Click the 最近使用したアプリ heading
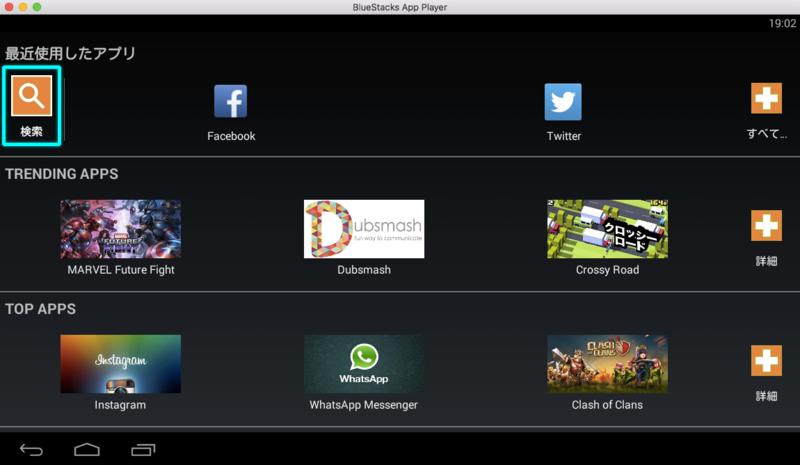This screenshot has height=465, width=800. (x=70, y=53)
